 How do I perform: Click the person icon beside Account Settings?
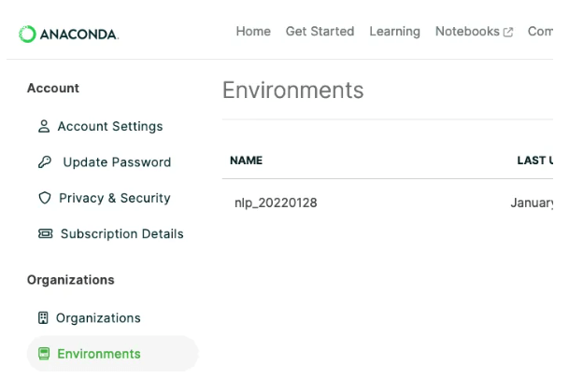click(43, 127)
